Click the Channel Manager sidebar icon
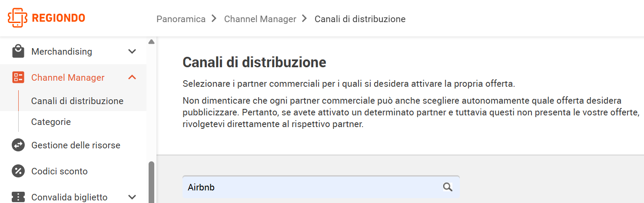644x203 pixels. pos(18,78)
